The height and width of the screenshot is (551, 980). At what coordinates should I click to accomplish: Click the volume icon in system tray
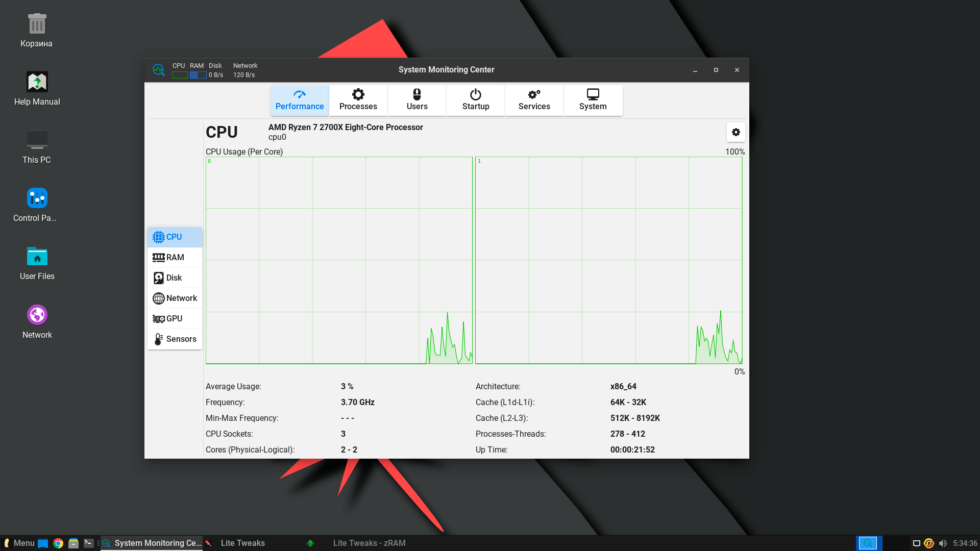coord(942,543)
